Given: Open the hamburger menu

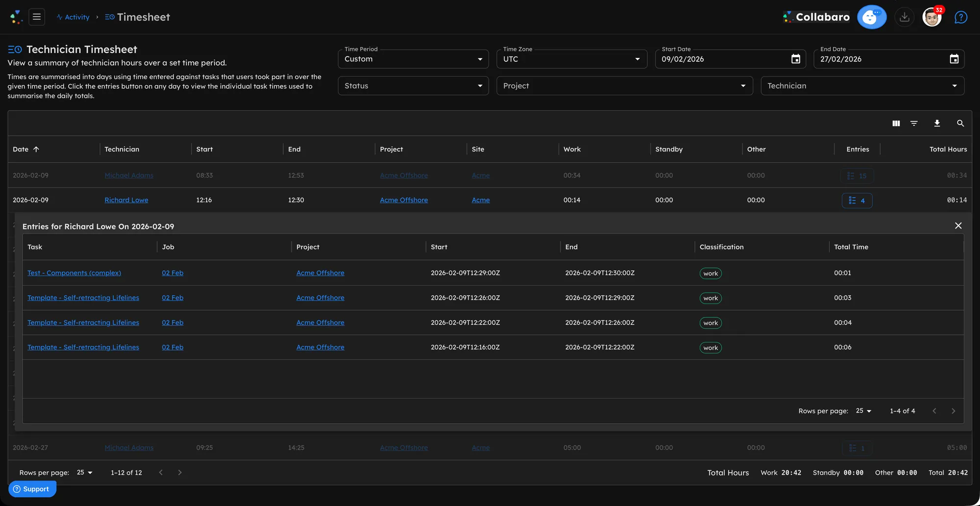Looking at the screenshot, I should coord(37,17).
